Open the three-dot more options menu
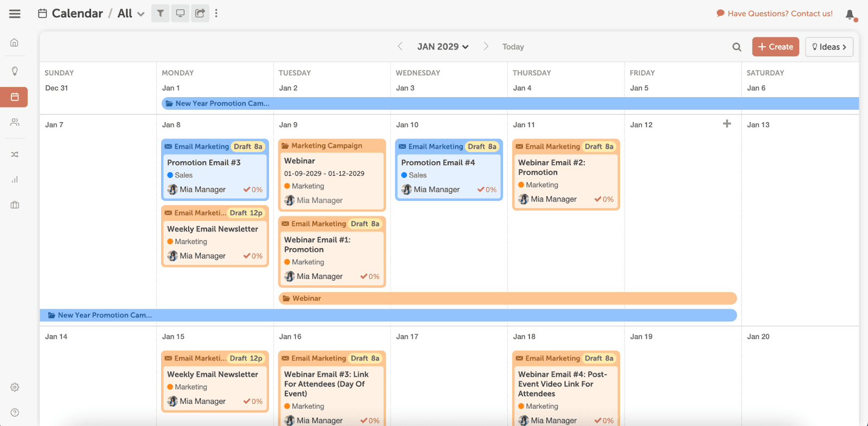The height and width of the screenshot is (426, 868). coord(216,14)
